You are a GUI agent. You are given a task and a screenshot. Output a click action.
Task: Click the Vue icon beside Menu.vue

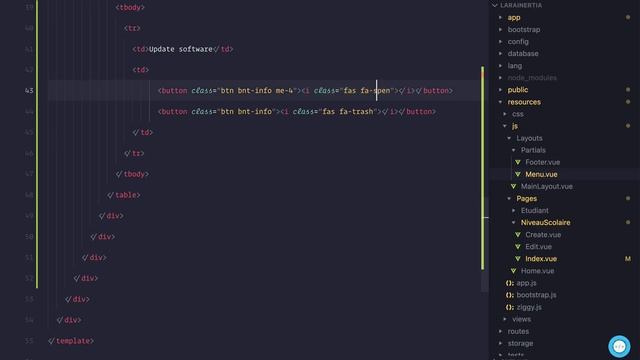(518, 174)
